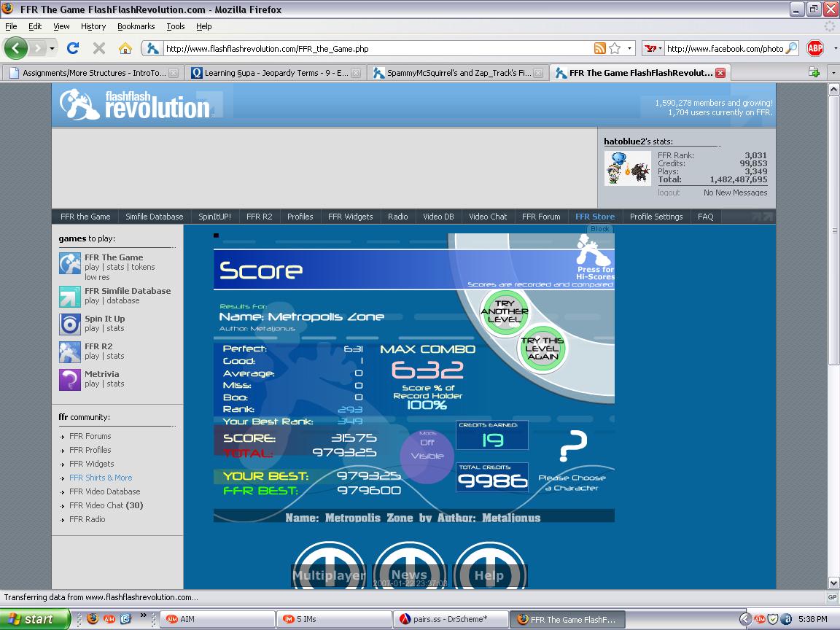840x630 pixels.
Task: Toggle the Mods Off Visible circle
Action: (427, 456)
